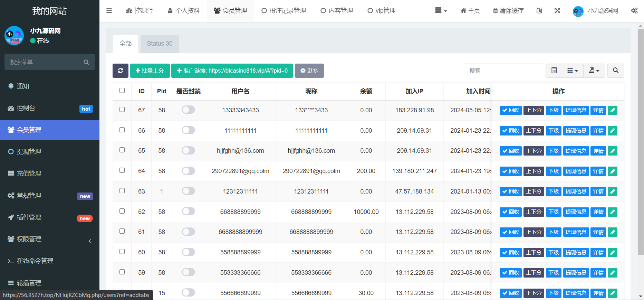Click 清除缓存 in the header
The image size is (644, 300).
[x=508, y=11]
